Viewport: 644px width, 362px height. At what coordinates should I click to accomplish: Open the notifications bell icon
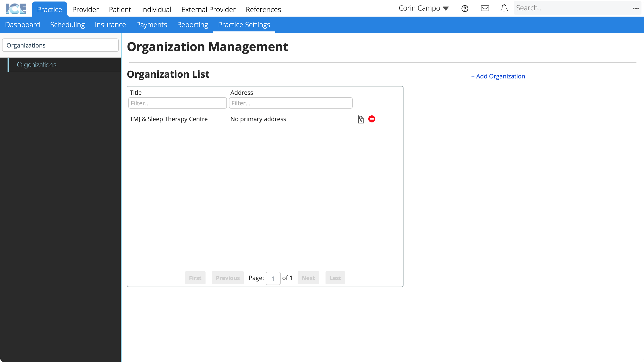tap(504, 8)
